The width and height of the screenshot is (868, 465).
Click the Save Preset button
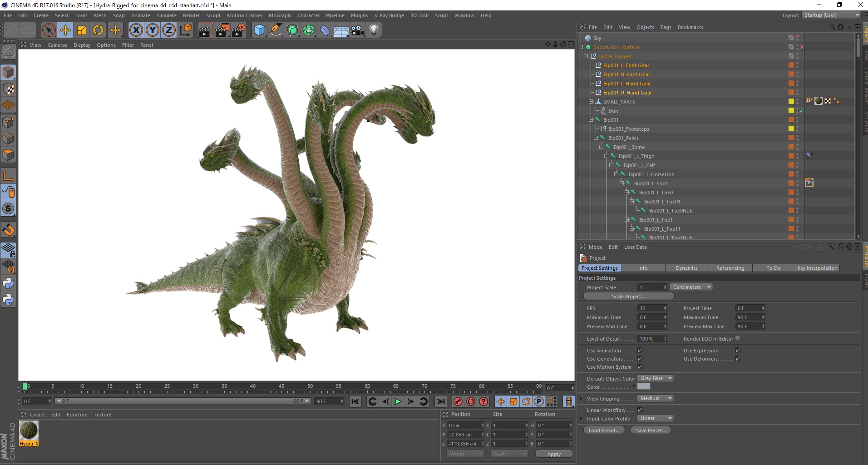point(651,430)
